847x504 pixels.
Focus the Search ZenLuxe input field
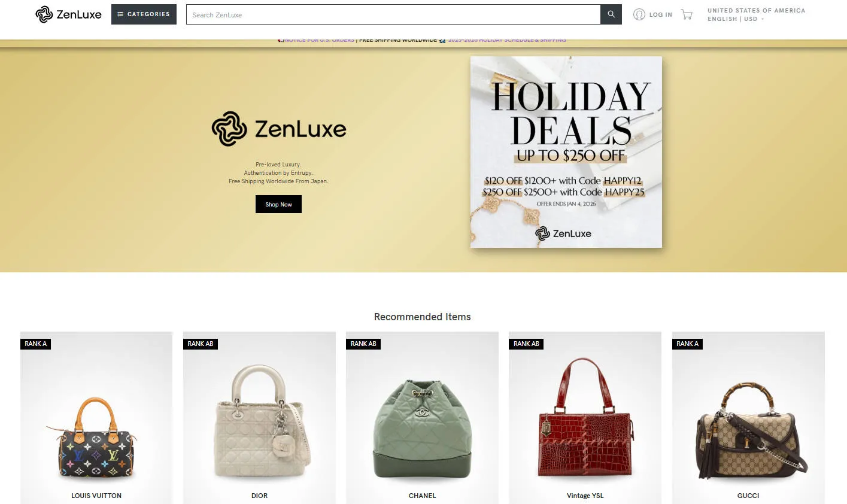[x=393, y=14]
